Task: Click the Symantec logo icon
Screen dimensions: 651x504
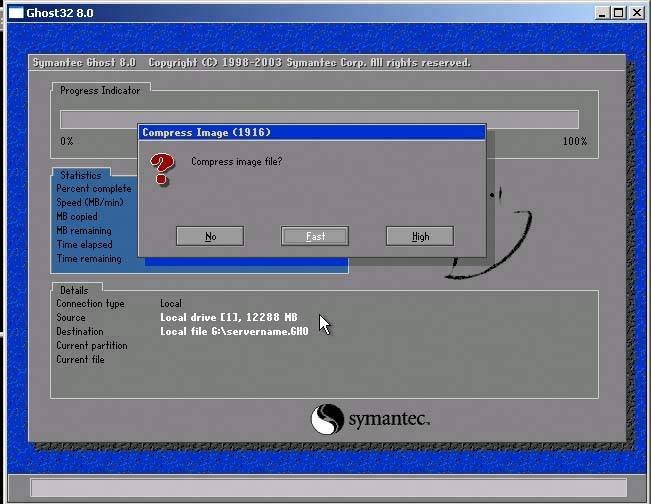Action: point(328,419)
